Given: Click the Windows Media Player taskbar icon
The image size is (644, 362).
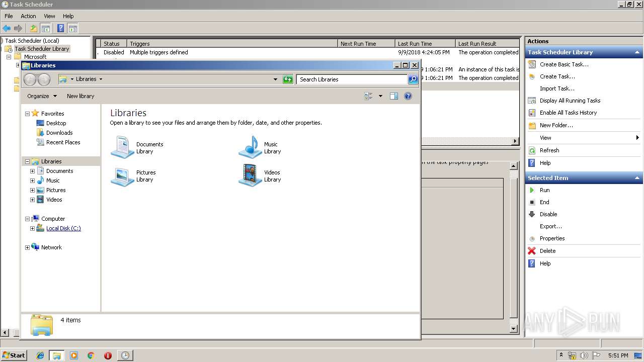Looking at the screenshot, I should [74, 355].
